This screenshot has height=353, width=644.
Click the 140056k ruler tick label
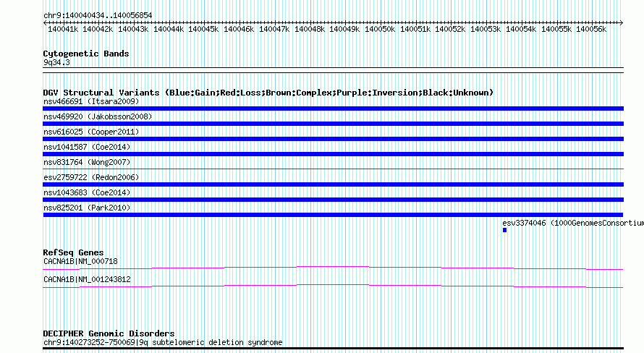(x=591, y=29)
